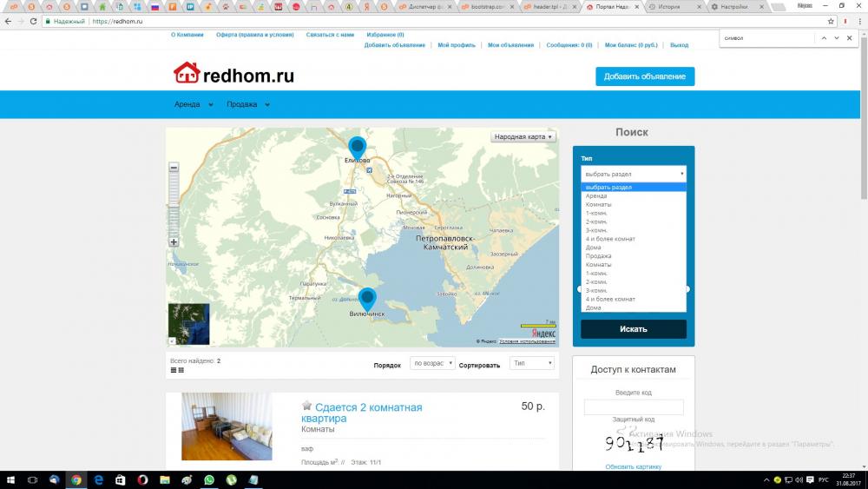The width and height of the screenshot is (868, 489).
Task: Choose Аренда option in dropdown list
Action: click(634, 196)
